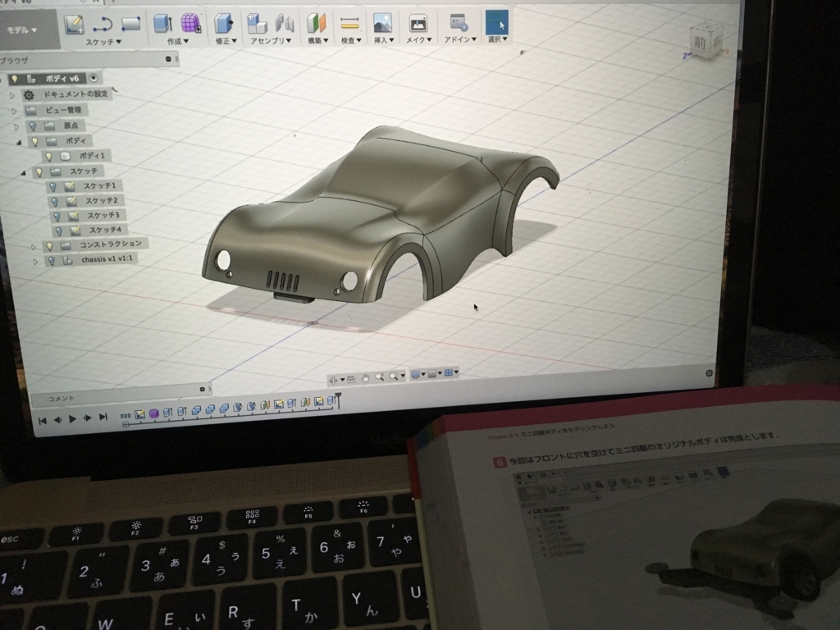This screenshot has width=840, height=630.
Task: Open the 3D print Make icon
Action: pos(418,23)
